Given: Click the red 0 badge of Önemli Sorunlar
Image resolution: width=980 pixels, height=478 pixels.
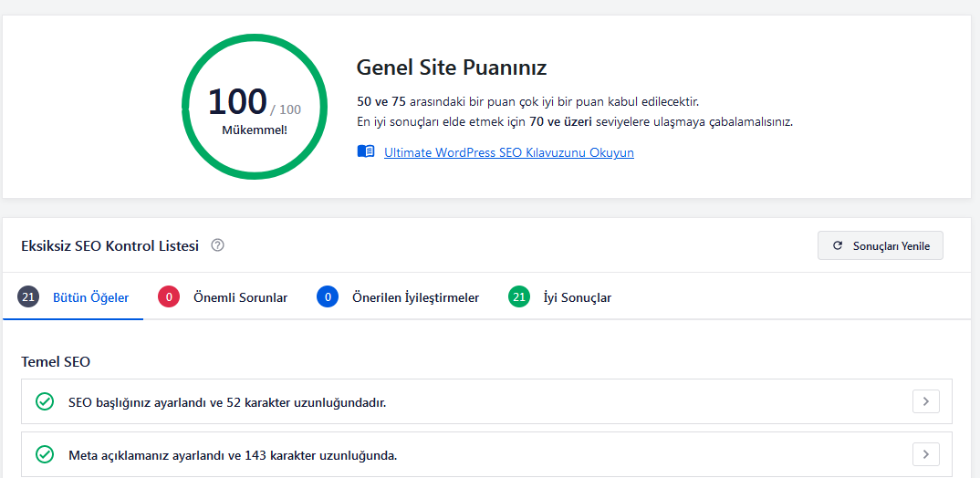Looking at the screenshot, I should 169,297.
